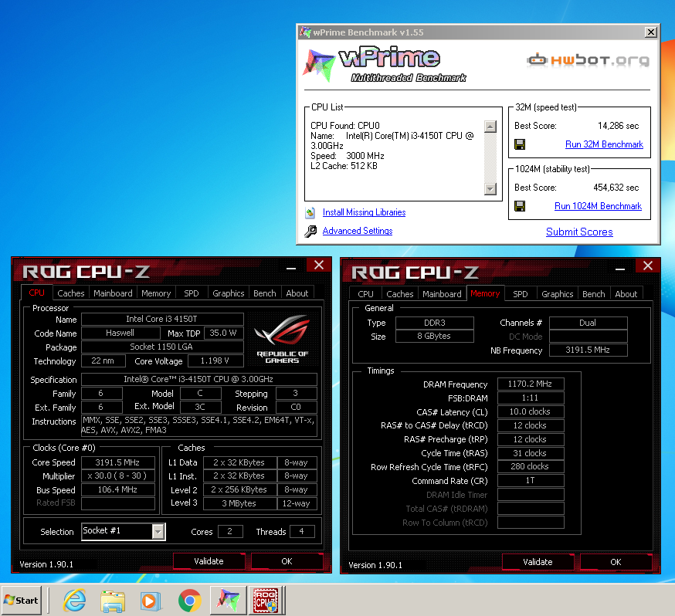Open SPD tab in left CPU-Z

coord(192,293)
